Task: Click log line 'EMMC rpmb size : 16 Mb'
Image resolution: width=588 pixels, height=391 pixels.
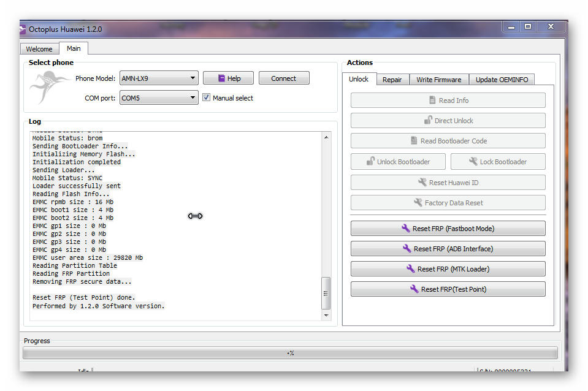Action: click(73, 202)
